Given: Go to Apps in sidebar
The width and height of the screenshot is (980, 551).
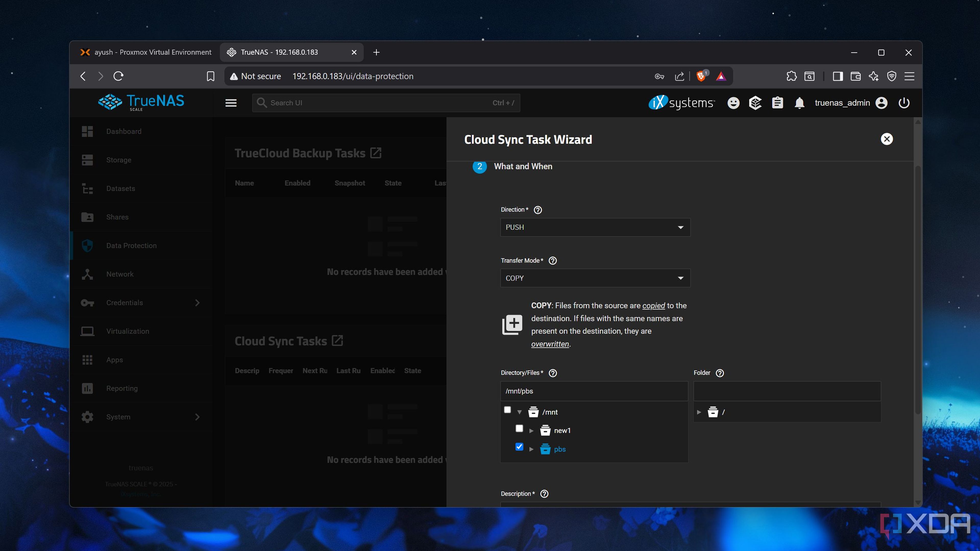Looking at the screenshot, I should (141, 359).
